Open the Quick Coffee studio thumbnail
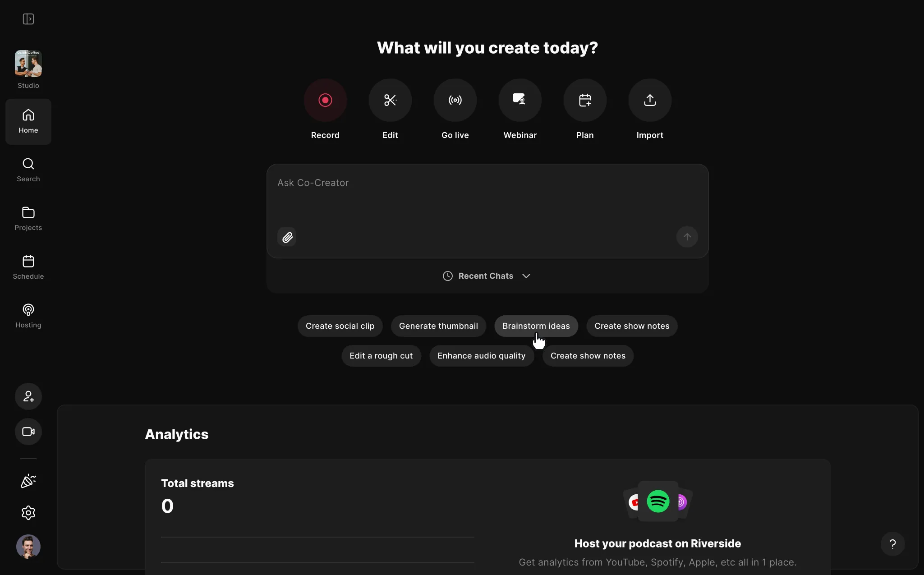This screenshot has width=924, height=575. [x=28, y=64]
